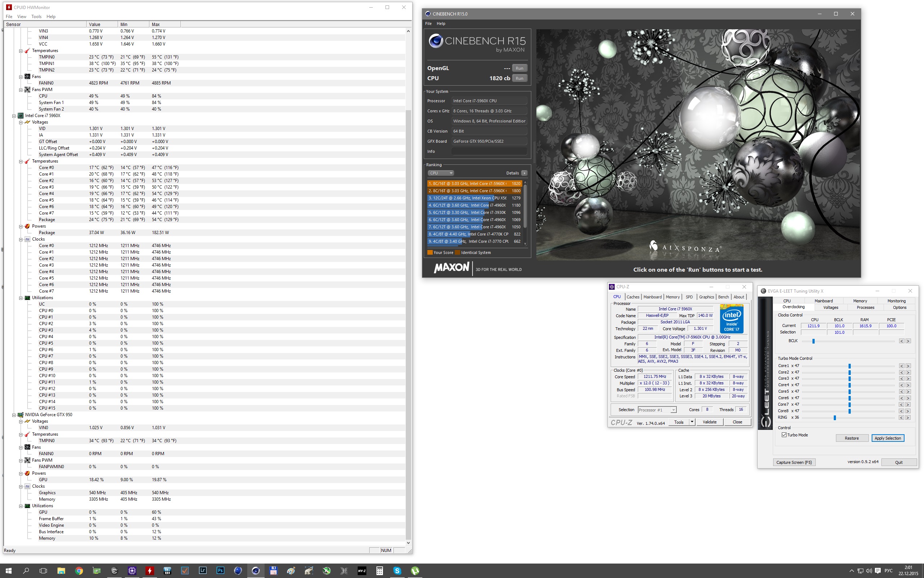Expand ranking Details arrow in Cinebench

tap(524, 173)
